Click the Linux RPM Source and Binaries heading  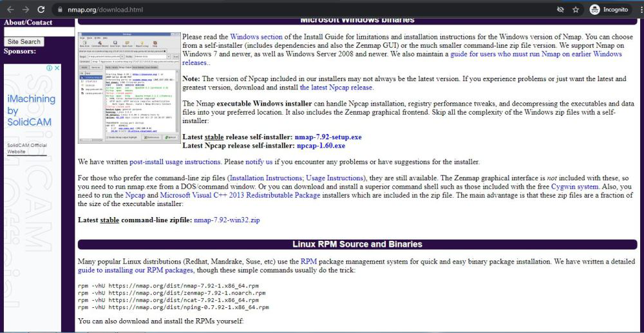coord(357,244)
